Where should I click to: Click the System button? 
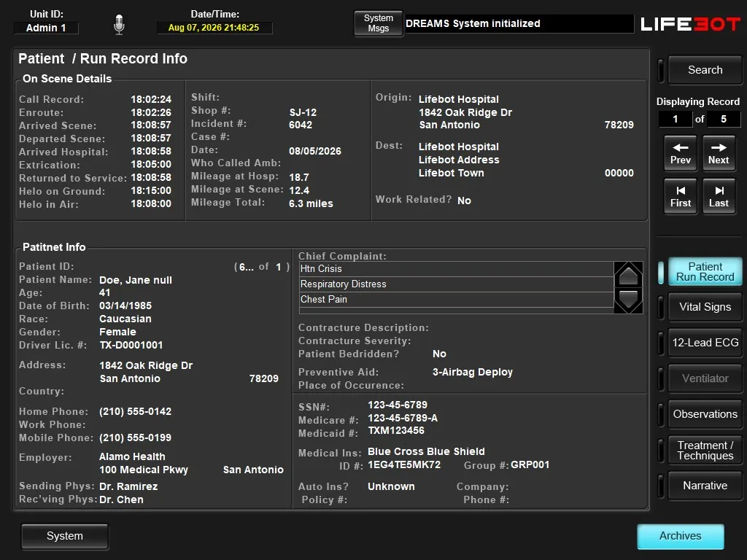coord(65,536)
